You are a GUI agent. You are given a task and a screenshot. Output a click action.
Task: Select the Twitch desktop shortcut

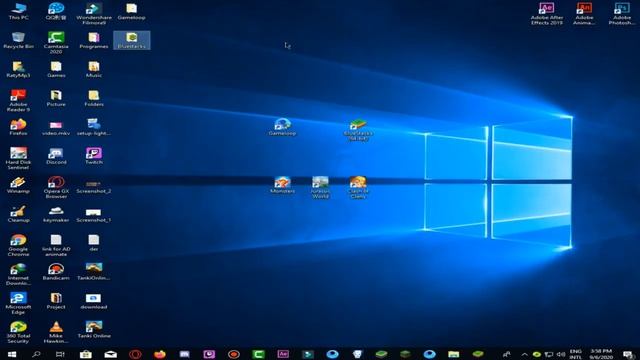click(94, 156)
